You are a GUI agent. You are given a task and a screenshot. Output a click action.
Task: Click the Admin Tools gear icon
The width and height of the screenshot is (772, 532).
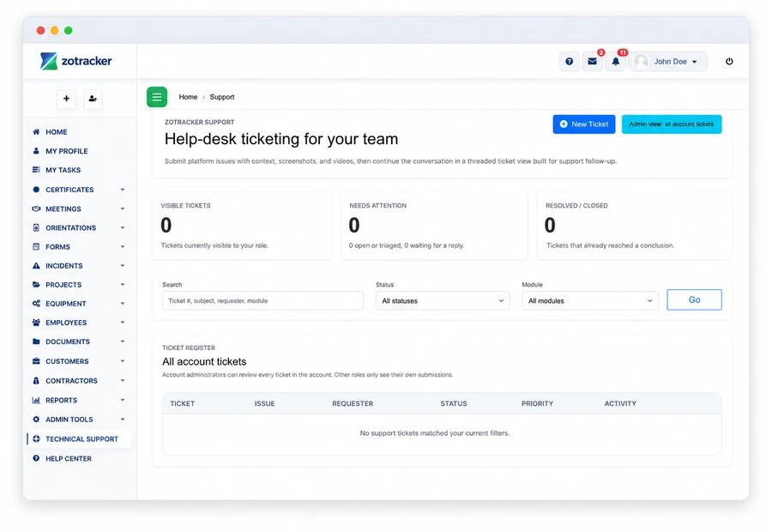36,420
